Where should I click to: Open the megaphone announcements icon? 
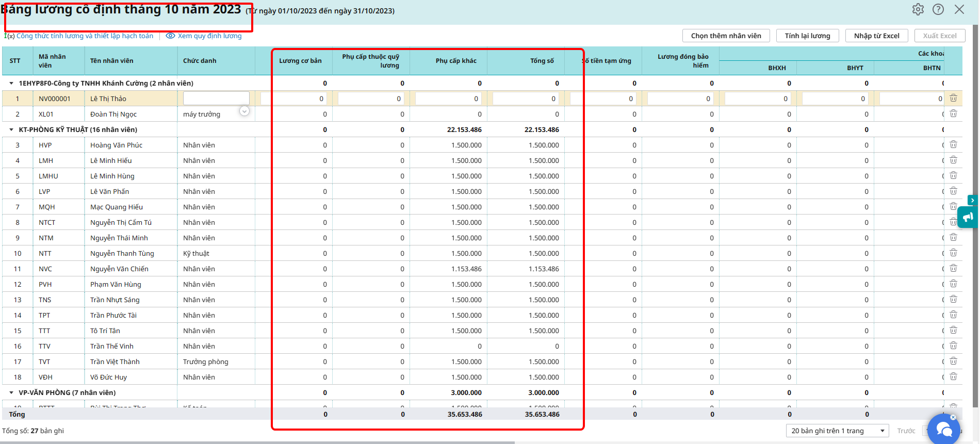pyautogui.click(x=968, y=217)
